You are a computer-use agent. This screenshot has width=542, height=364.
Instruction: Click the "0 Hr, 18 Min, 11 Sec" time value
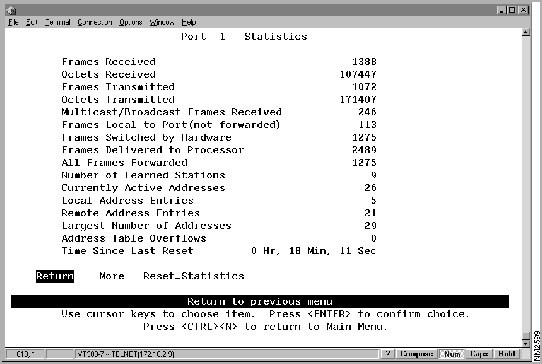[x=314, y=251]
